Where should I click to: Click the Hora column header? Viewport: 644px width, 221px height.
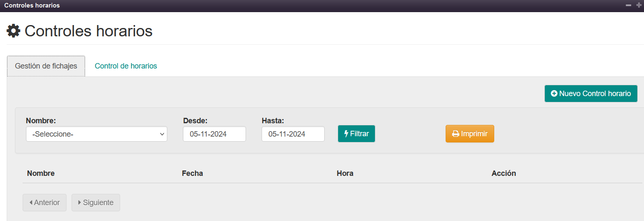345,173
